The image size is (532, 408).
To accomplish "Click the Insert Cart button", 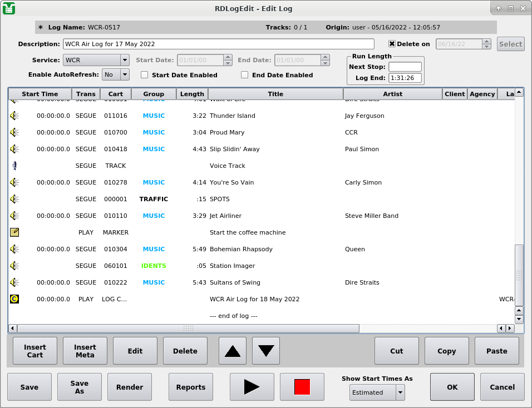I will coord(35,351).
